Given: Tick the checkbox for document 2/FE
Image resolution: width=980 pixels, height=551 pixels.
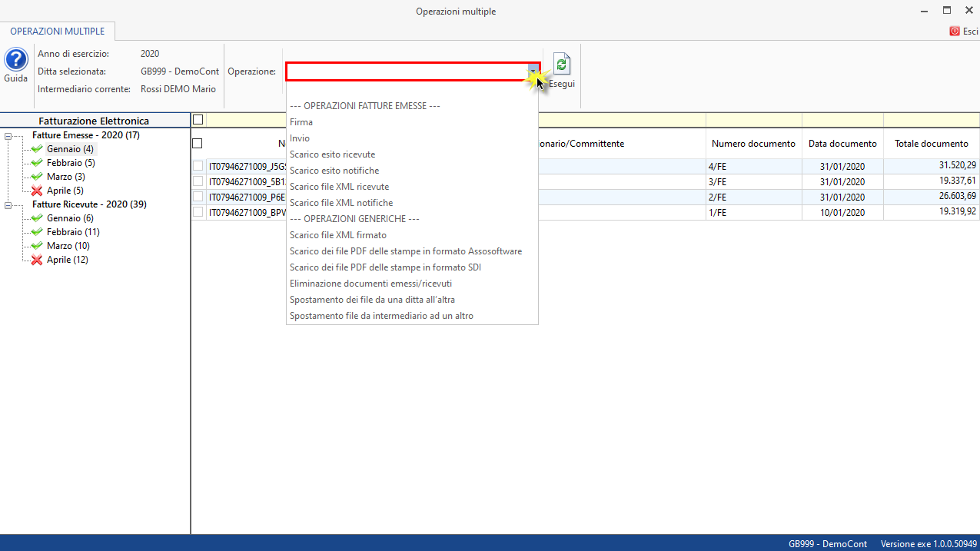Looking at the screenshot, I should pyautogui.click(x=198, y=197).
